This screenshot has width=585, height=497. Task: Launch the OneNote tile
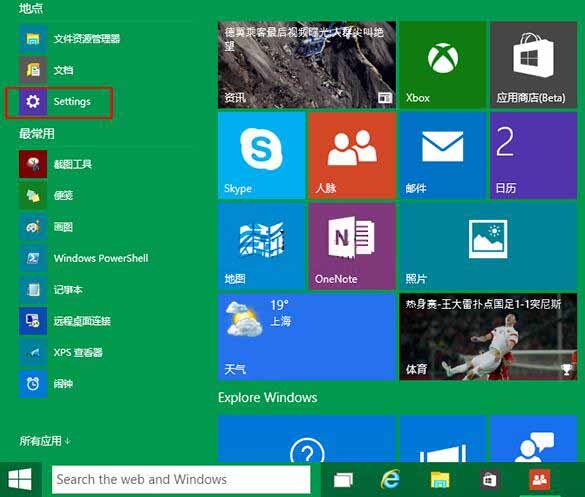(352, 246)
